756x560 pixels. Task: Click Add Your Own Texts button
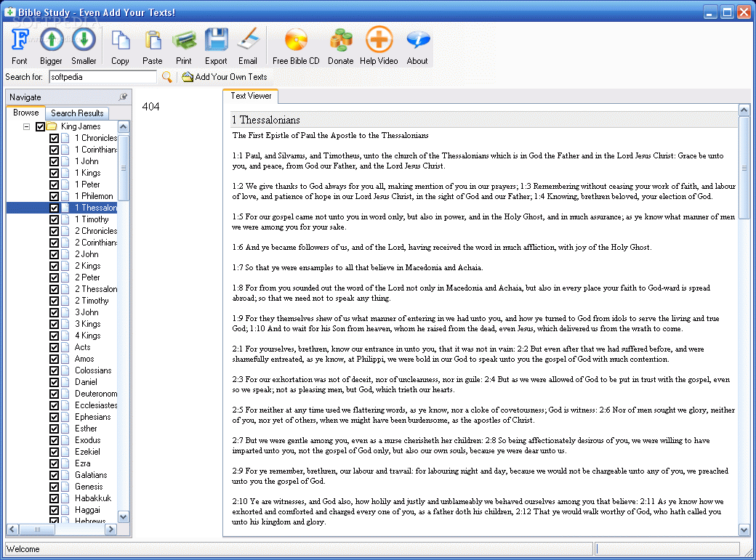click(225, 77)
